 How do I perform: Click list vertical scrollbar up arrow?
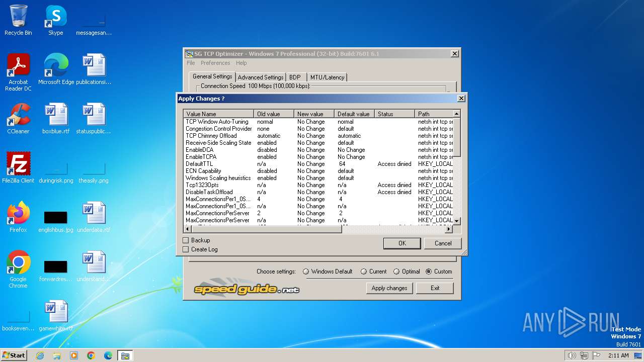[x=457, y=114]
